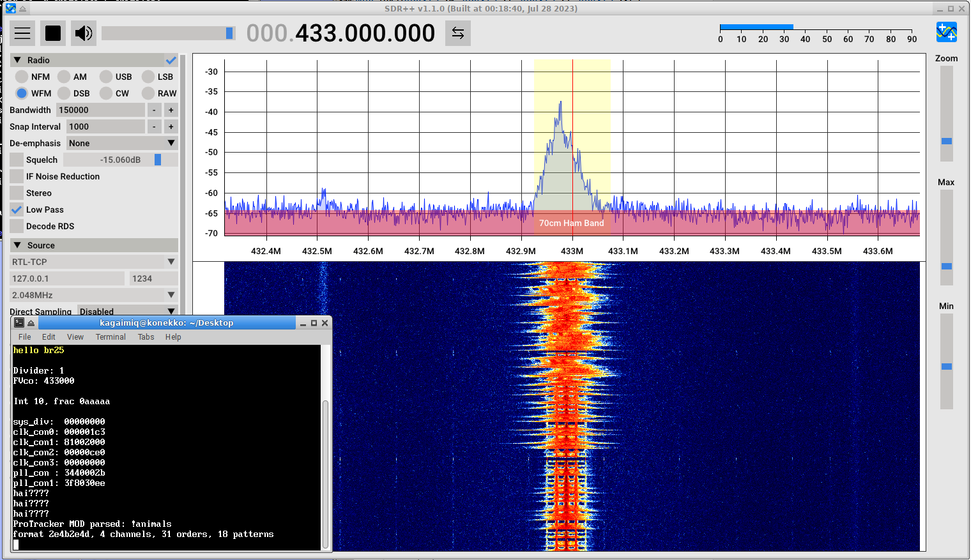Image resolution: width=971 pixels, height=560 pixels.
Task: Open the Tabs menu in terminal
Action: 146,337
